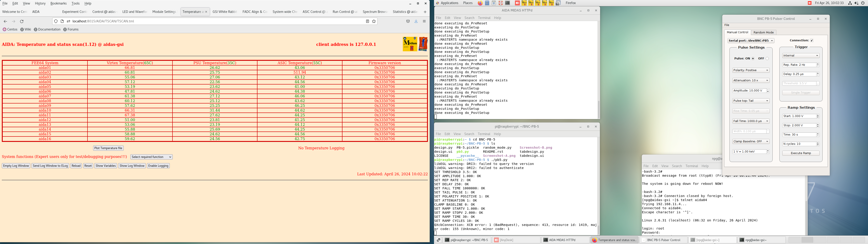
Task: Toggle reader view icon in address bar
Action: [x=367, y=21]
